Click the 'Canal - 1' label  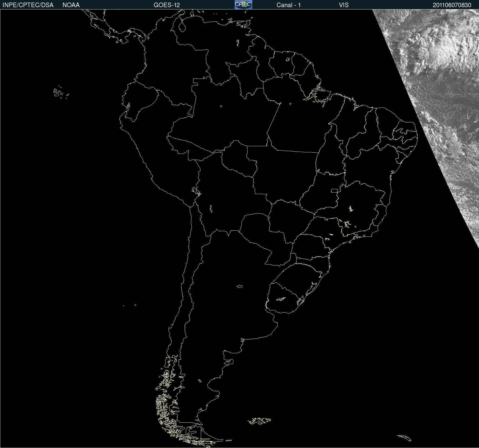(289, 5)
